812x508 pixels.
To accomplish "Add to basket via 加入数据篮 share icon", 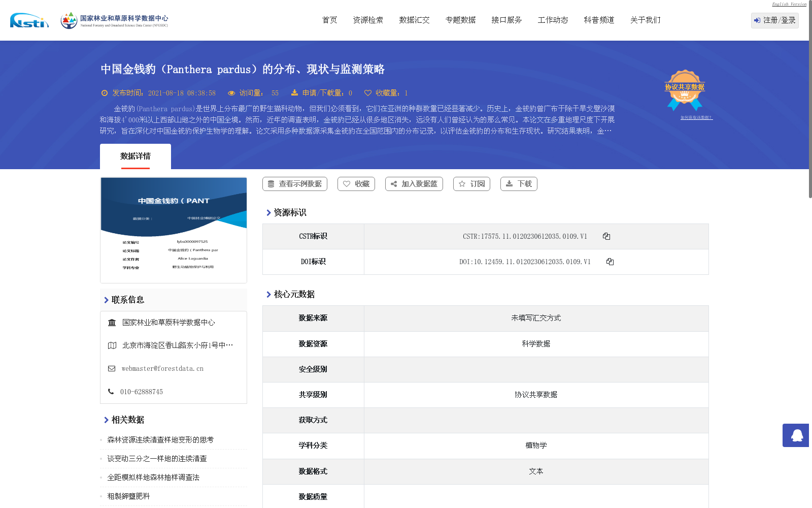I will click(393, 183).
